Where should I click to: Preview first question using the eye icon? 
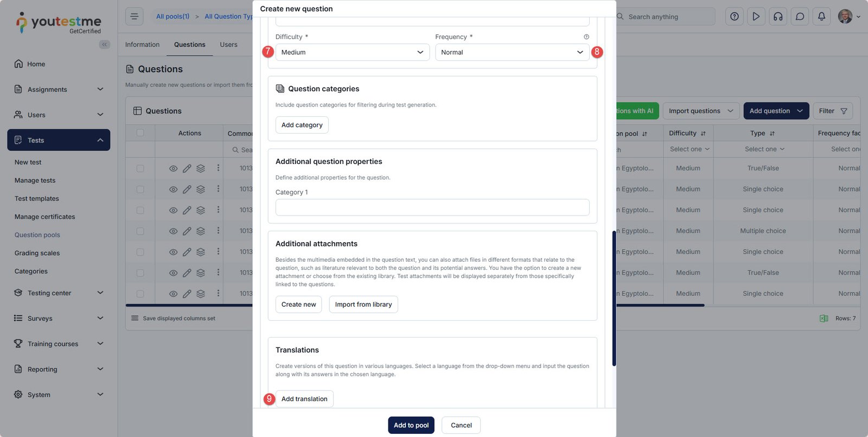click(173, 169)
